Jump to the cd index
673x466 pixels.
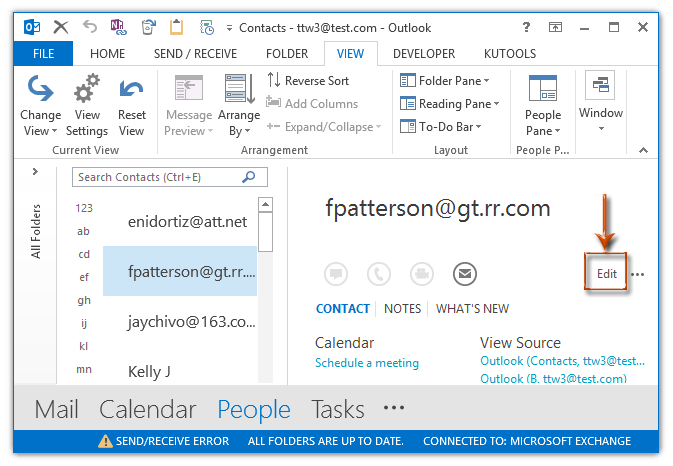pyautogui.click(x=84, y=254)
